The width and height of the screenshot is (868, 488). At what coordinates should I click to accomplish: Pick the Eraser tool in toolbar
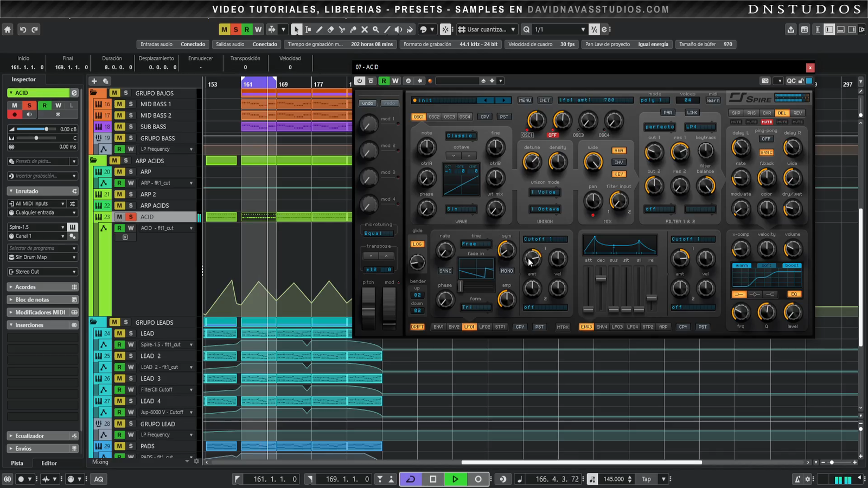click(330, 30)
